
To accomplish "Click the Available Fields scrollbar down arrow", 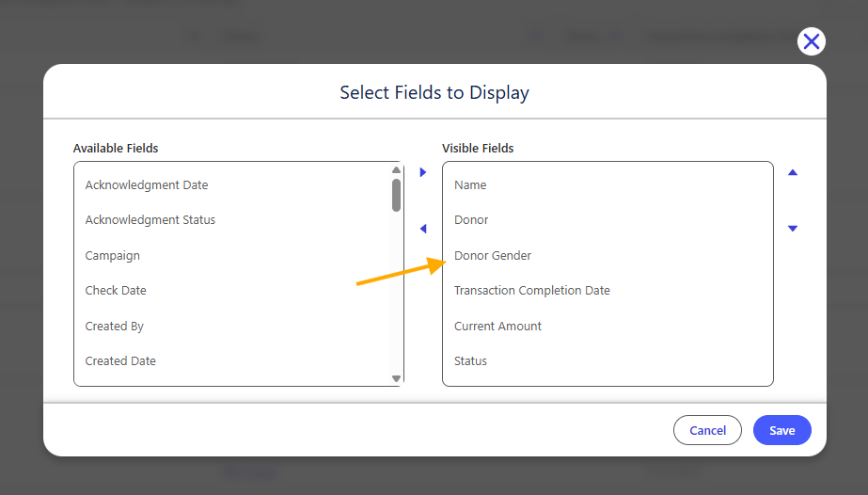I will tap(396, 378).
